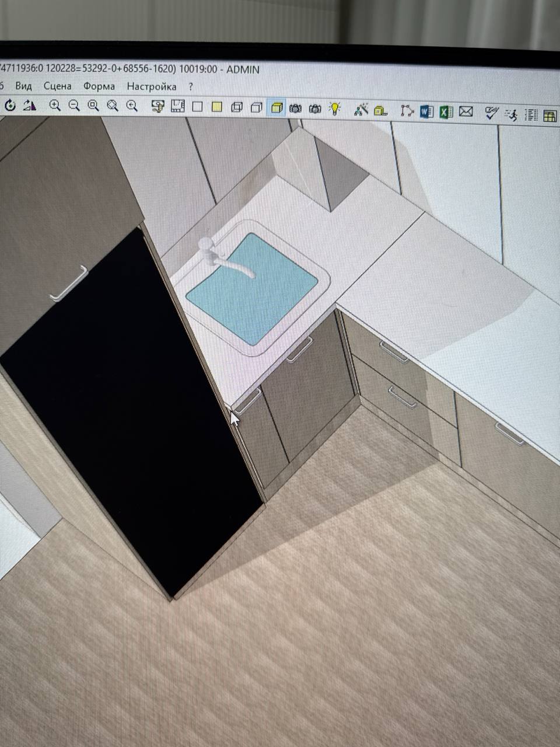560x747 pixels.
Task: Select the yellow filled square swatch icon
Action: click(217, 107)
